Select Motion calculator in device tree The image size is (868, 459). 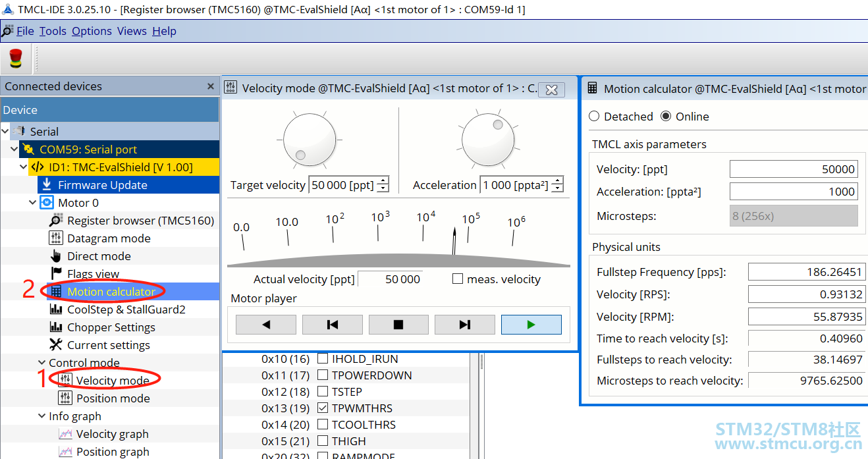111,292
